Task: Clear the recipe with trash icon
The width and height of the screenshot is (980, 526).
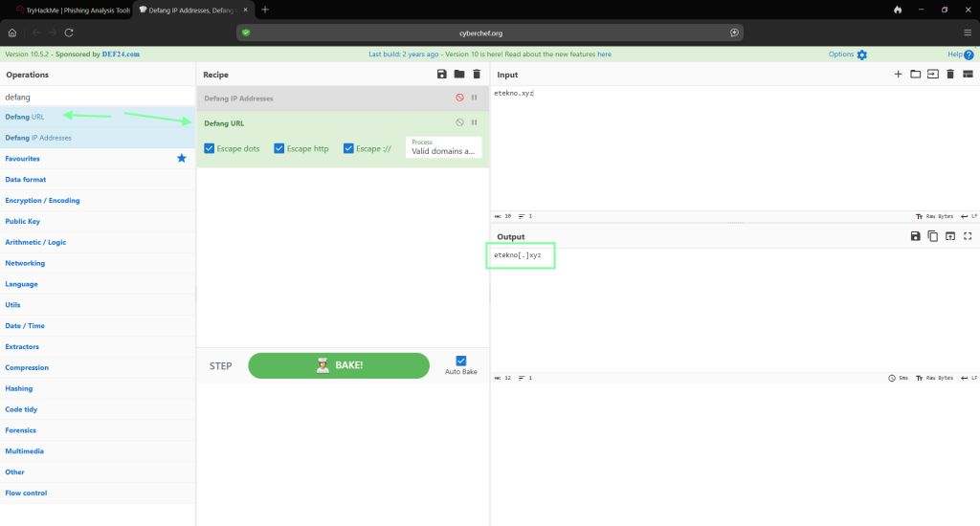Action: click(477, 75)
